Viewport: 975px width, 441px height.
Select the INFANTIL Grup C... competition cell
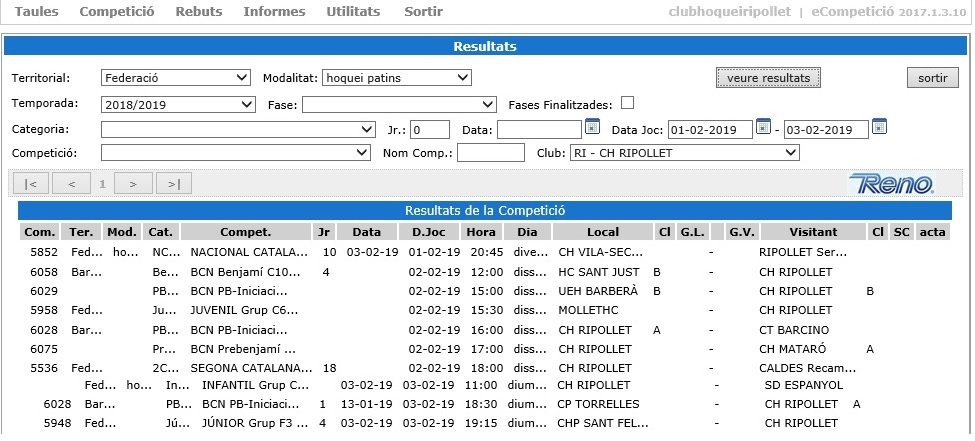pyautogui.click(x=255, y=385)
